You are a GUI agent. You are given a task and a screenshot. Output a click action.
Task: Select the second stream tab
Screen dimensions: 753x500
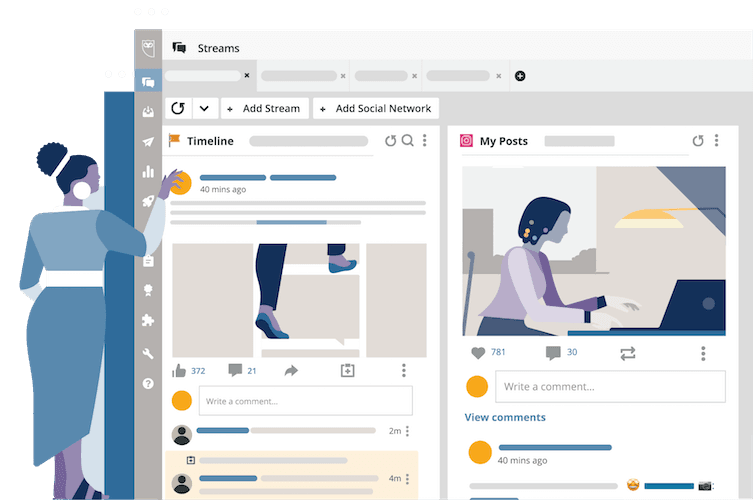tap(300, 76)
